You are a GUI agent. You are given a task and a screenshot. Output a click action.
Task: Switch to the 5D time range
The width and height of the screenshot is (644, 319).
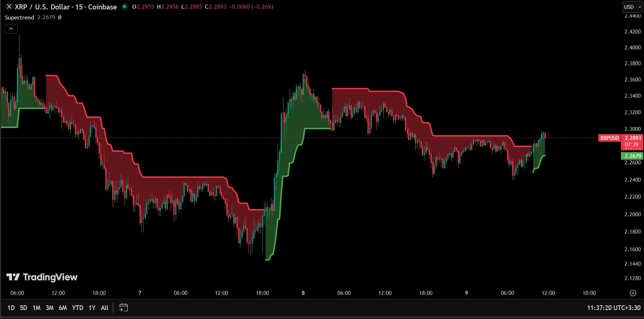pos(23,307)
